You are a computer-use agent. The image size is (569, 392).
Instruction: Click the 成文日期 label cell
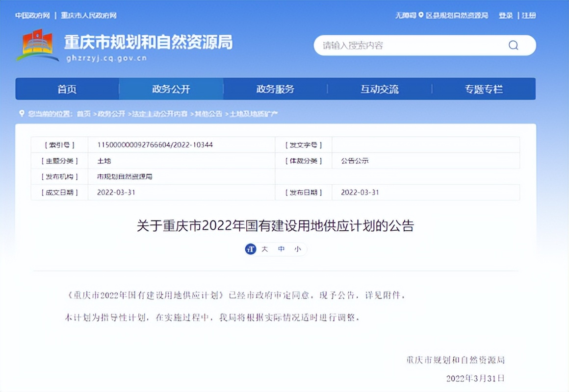(59, 192)
